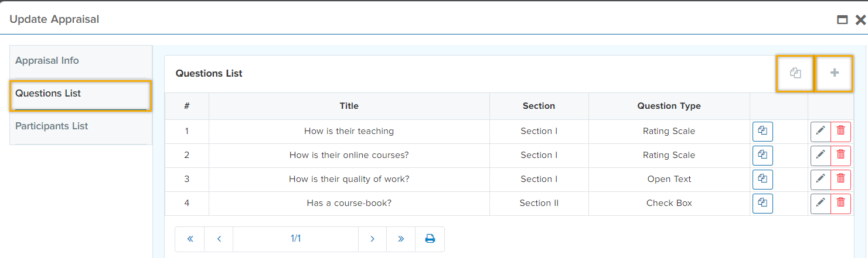Go to the first page of questions

click(x=190, y=239)
